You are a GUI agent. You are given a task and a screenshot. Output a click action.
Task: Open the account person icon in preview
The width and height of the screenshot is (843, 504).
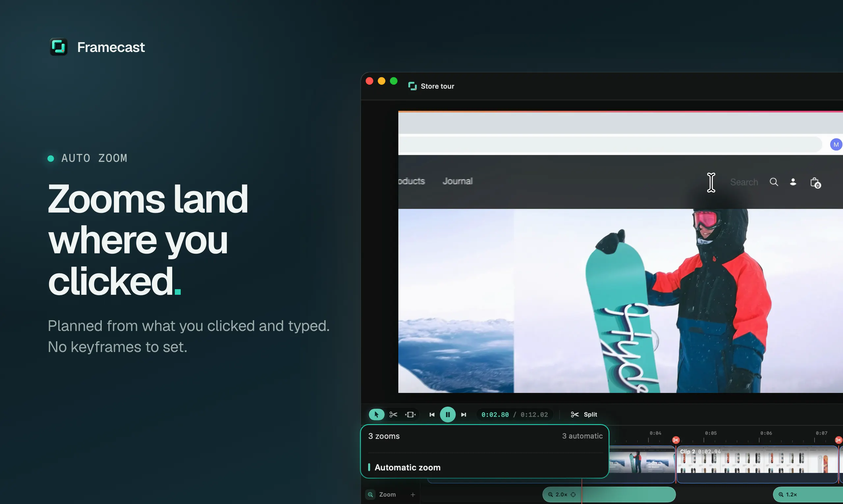click(793, 182)
